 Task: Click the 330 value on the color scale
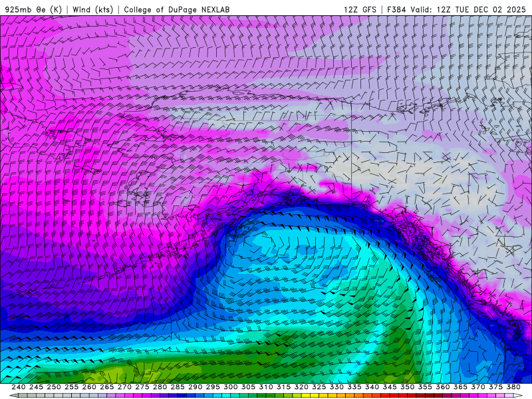coord(336,387)
